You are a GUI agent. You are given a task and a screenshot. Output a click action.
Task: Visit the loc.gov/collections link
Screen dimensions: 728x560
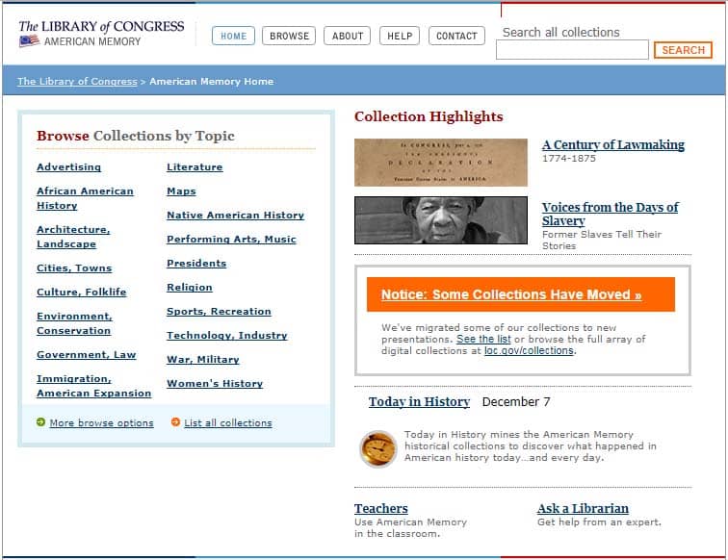(529, 351)
